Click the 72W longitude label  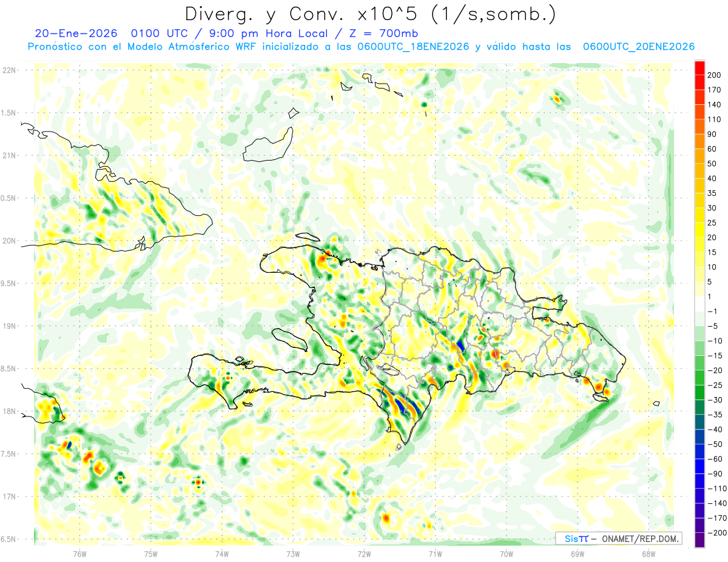(x=364, y=554)
